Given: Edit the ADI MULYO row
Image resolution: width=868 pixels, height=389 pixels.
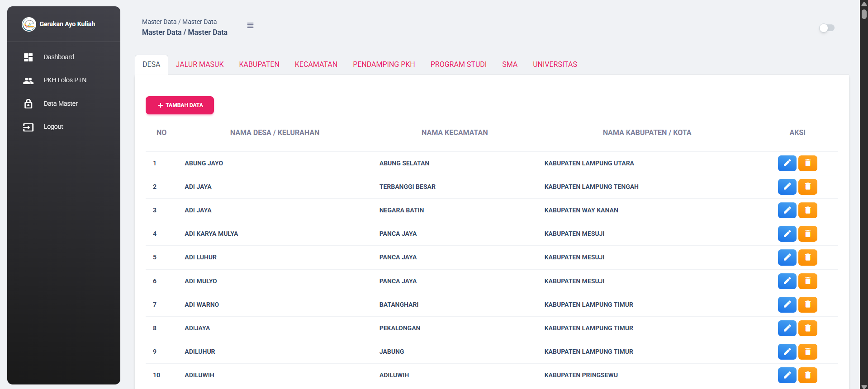Looking at the screenshot, I should click(x=787, y=281).
